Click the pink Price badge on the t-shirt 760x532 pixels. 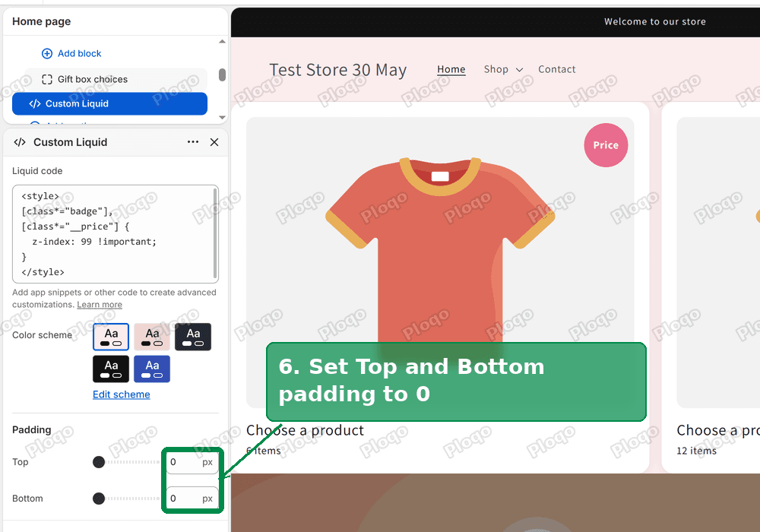606,145
